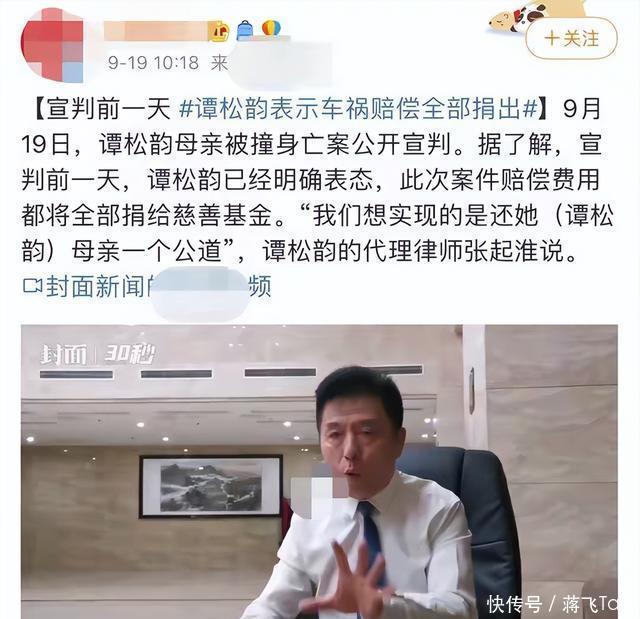Click the 封面 30秒 video logo
The image size is (640, 619).
click(x=97, y=354)
